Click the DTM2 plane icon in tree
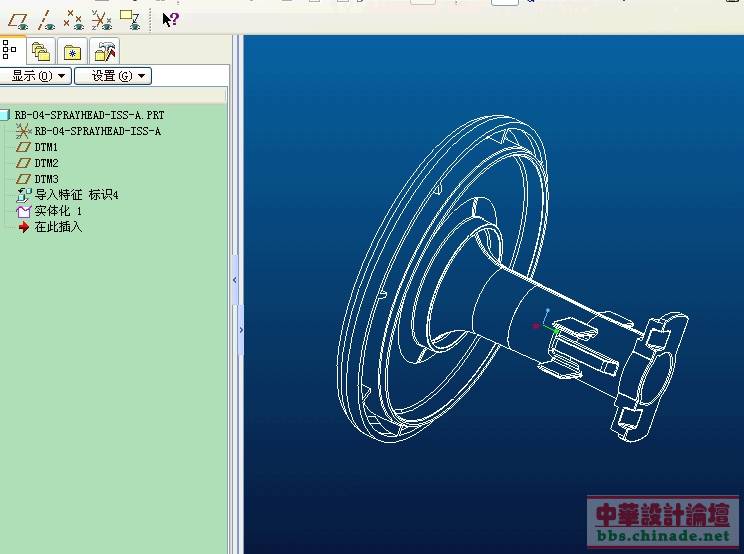This screenshot has width=744, height=554. (24, 163)
